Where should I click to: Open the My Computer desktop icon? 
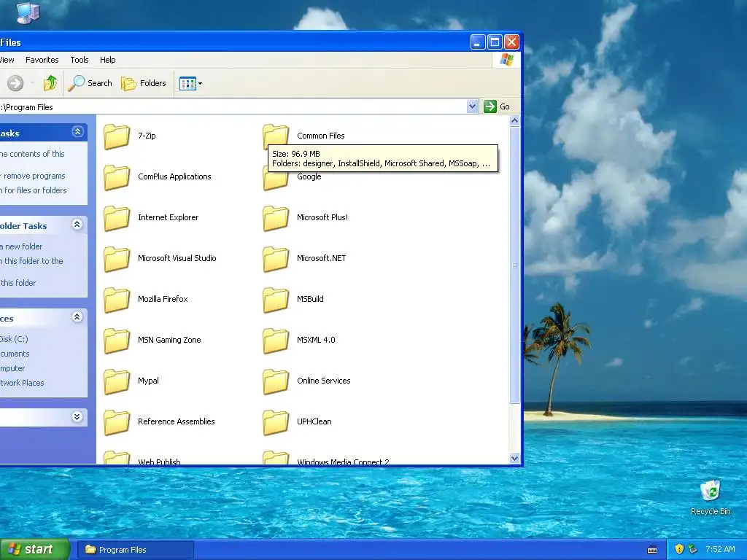28,12
